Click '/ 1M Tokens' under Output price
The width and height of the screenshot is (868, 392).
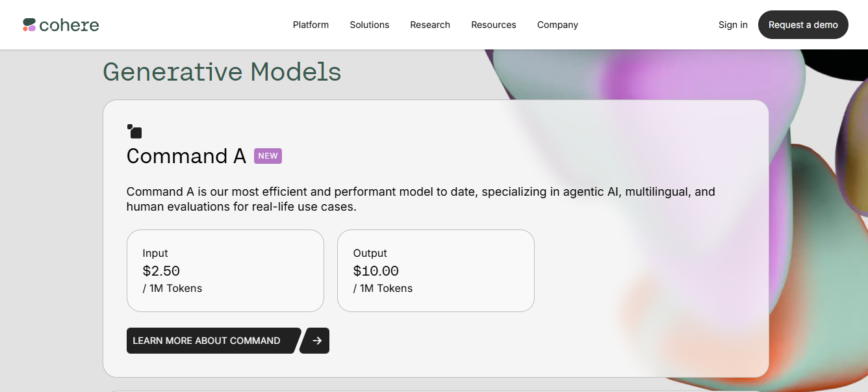(x=383, y=288)
